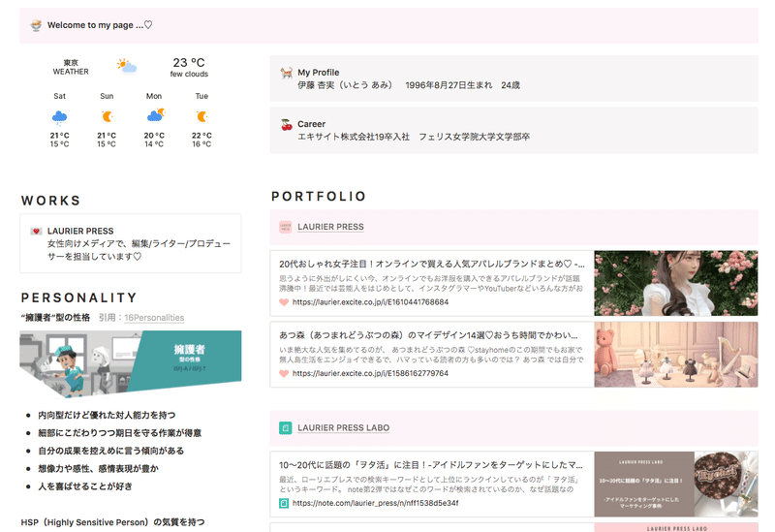Click the 擁護者 personality banner image

point(131,364)
